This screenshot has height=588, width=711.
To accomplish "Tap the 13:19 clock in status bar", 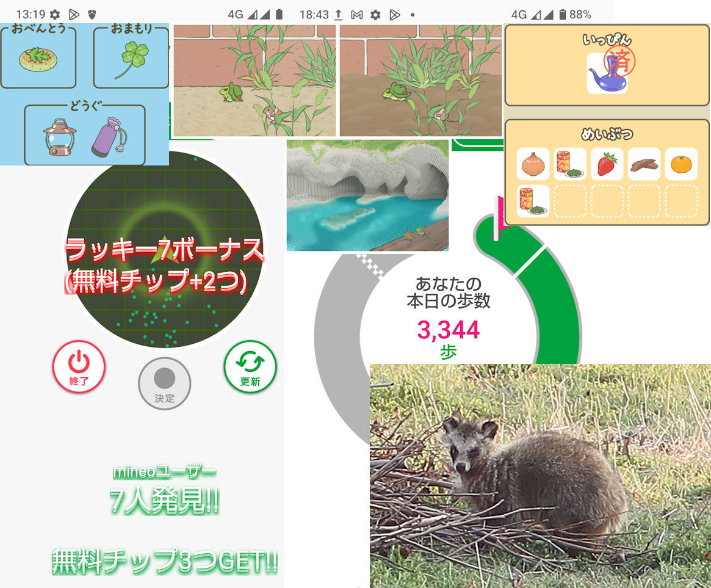I will point(31,15).
